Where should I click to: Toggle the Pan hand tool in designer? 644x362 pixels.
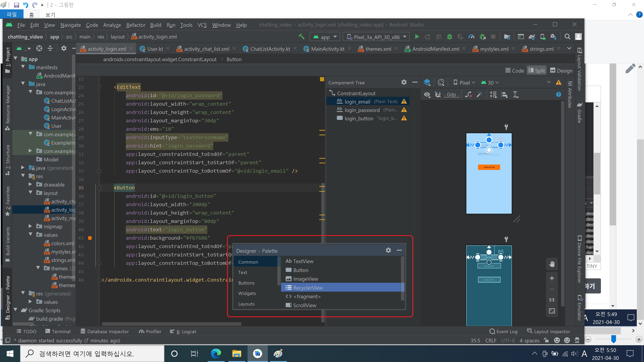pos(552,264)
